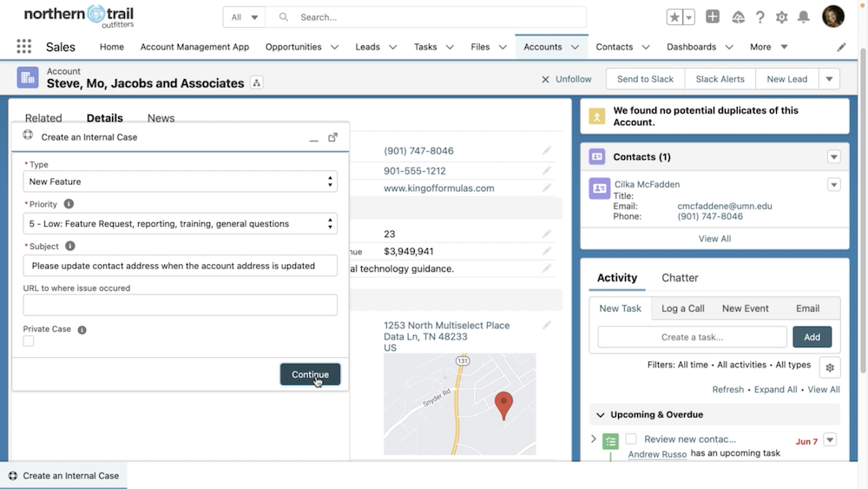Open the Setup gear icon
The height and width of the screenshot is (489, 868).
tap(782, 17)
